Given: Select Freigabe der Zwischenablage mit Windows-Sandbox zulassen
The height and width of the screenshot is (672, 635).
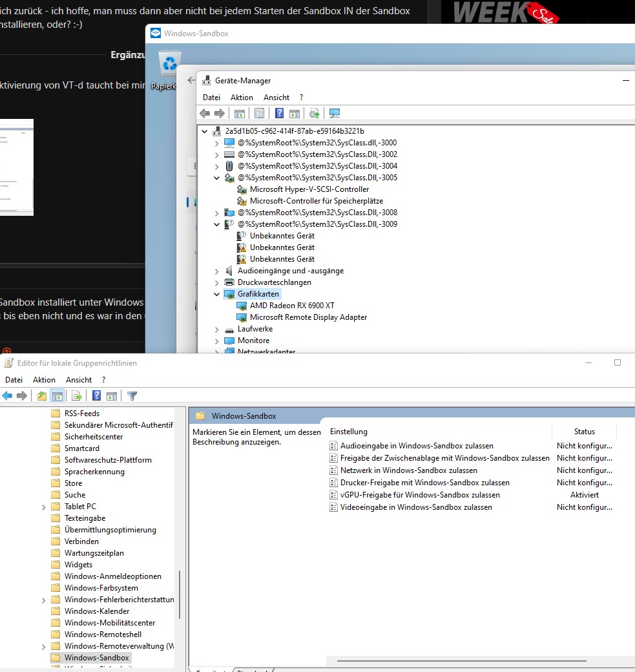Looking at the screenshot, I should (444, 458).
